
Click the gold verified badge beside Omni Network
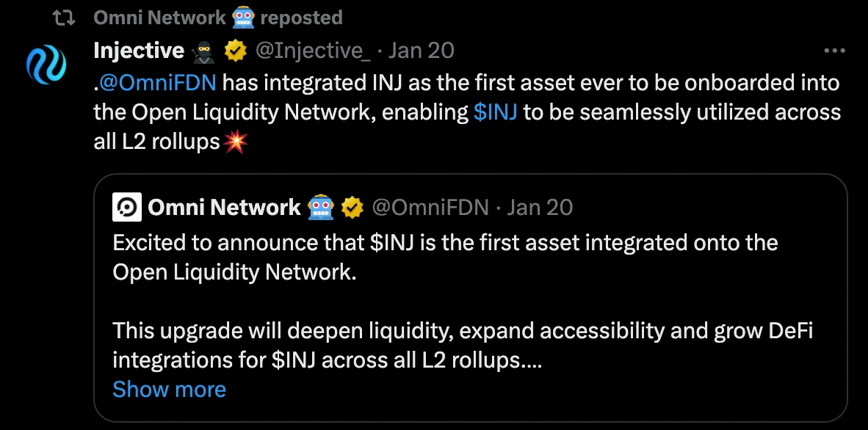tap(352, 208)
